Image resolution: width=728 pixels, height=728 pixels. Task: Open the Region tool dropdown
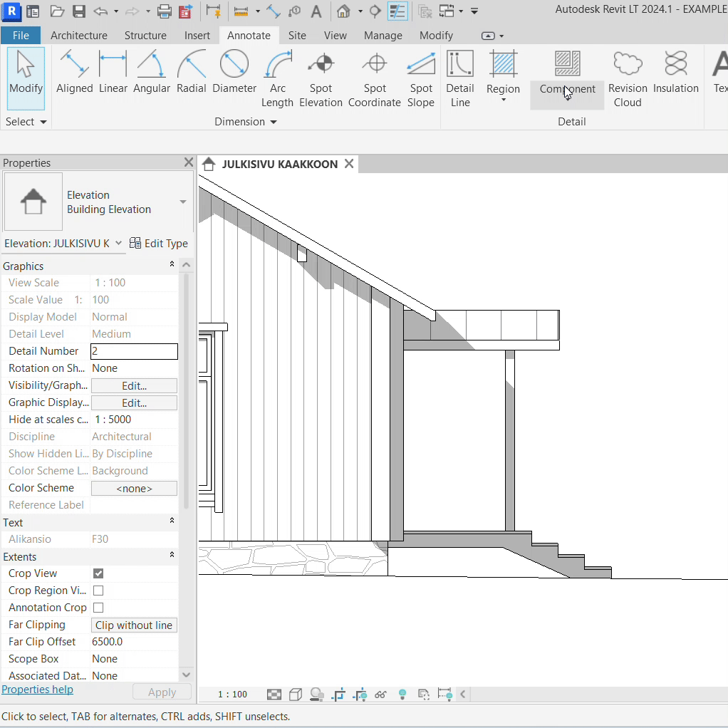503,98
